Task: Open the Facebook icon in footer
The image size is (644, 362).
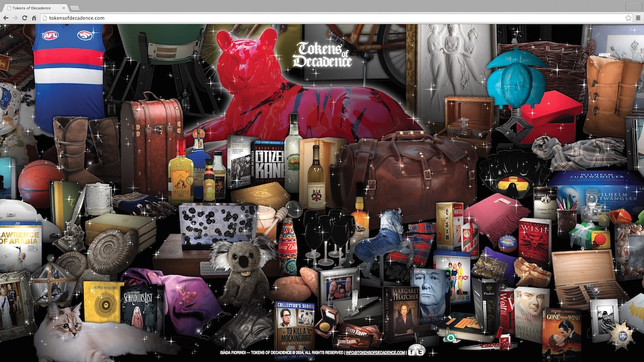Action: (412, 352)
